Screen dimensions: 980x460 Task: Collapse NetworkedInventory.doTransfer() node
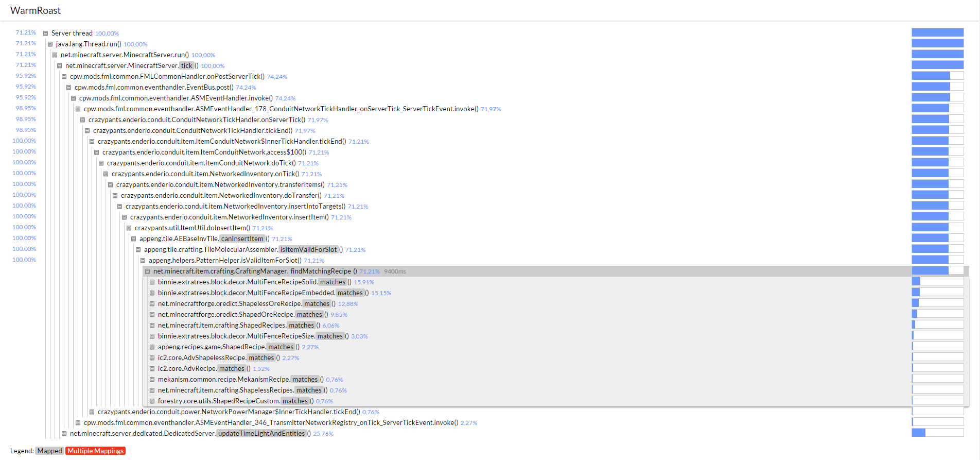(115, 196)
